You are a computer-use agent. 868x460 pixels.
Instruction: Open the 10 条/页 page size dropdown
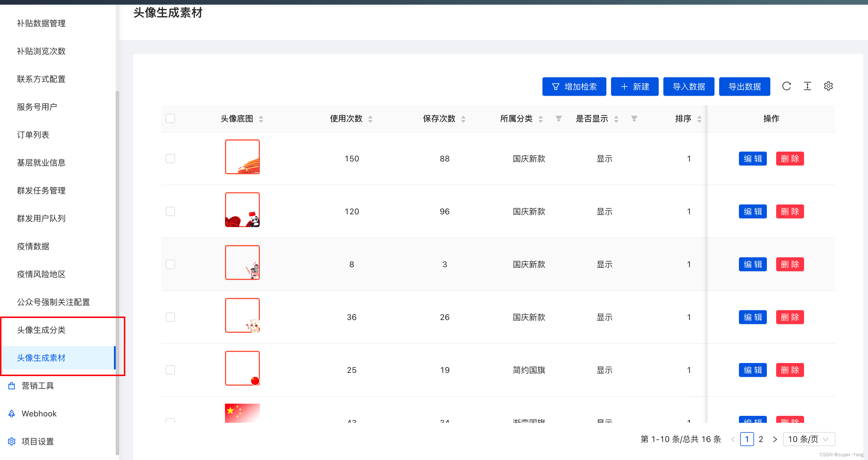point(809,439)
